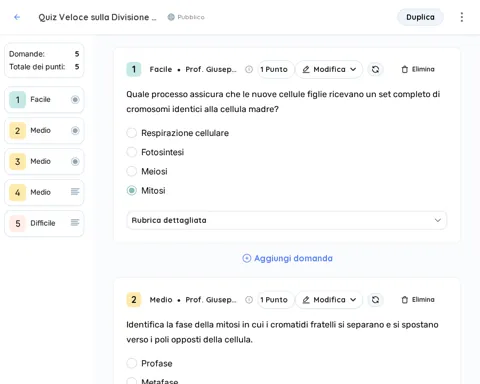Click multiple-choice icon on sidebar item 1 Facile
Screen dimensions: 480x384
point(75,99)
